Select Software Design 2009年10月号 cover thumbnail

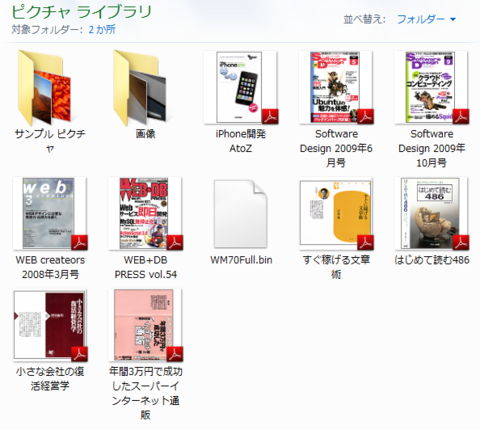point(431,87)
